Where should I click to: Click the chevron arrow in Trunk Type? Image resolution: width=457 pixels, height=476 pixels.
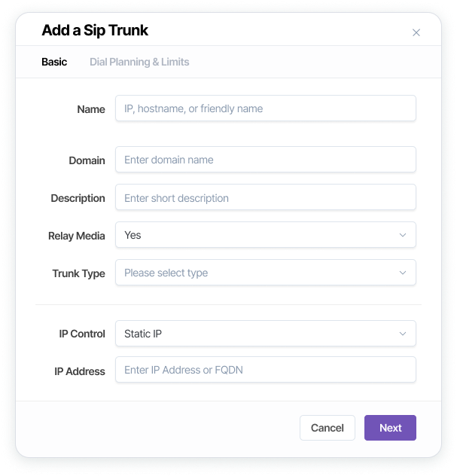point(403,273)
